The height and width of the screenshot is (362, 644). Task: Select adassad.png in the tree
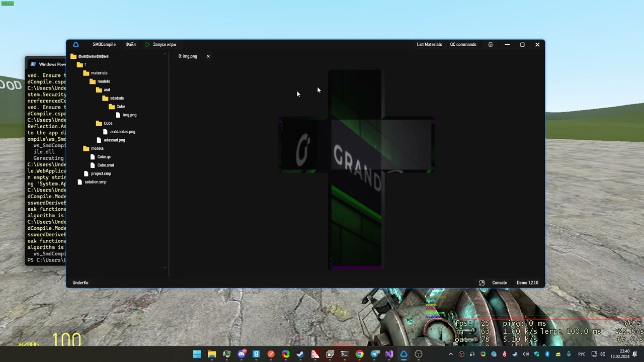tap(111, 140)
